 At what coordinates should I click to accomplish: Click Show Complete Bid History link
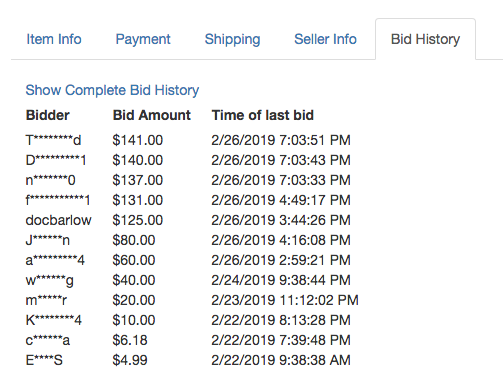click(112, 90)
